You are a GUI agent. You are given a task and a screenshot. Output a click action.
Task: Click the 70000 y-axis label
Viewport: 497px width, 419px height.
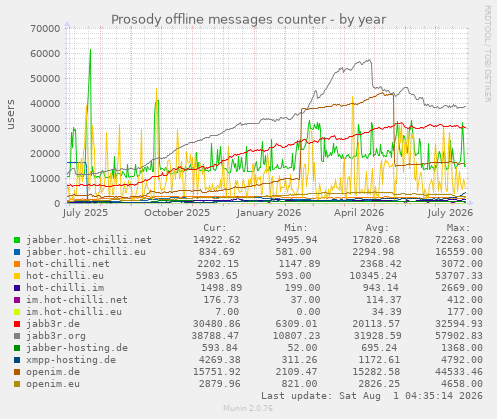(x=45, y=29)
